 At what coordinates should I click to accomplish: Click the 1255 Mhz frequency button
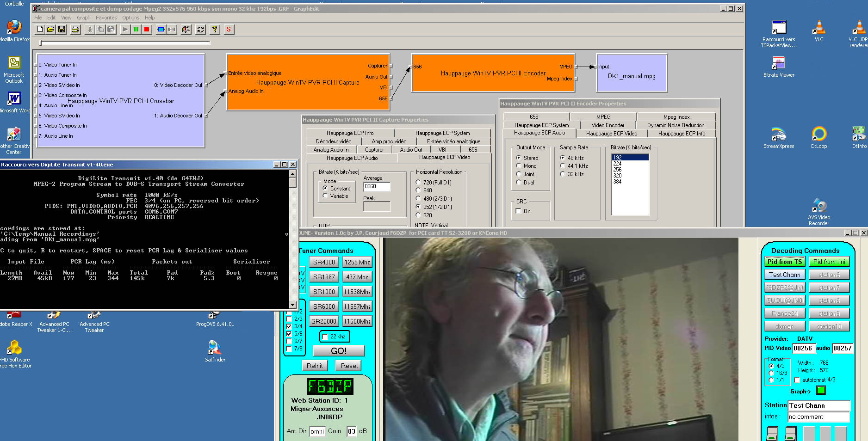357,262
